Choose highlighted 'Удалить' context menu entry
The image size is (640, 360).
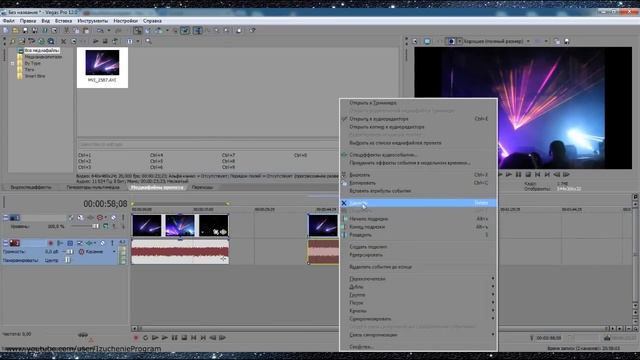point(418,203)
